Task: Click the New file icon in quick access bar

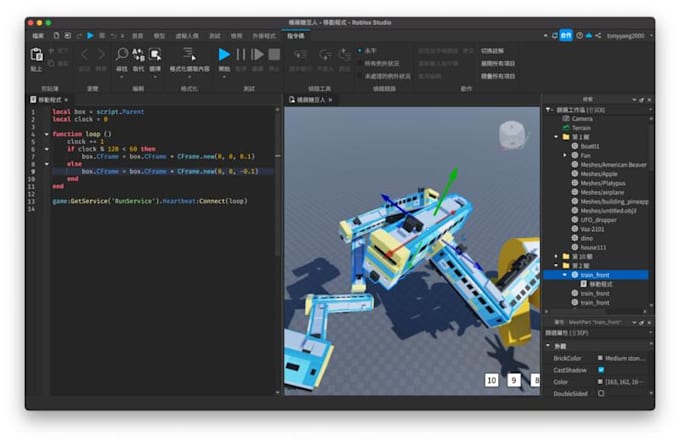Action: pyautogui.click(x=56, y=36)
